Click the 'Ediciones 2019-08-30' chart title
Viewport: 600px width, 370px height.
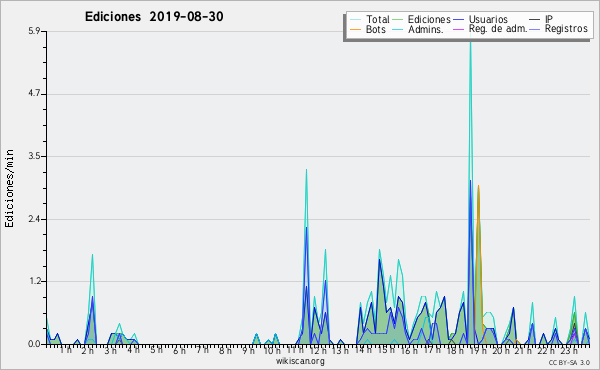(154, 16)
